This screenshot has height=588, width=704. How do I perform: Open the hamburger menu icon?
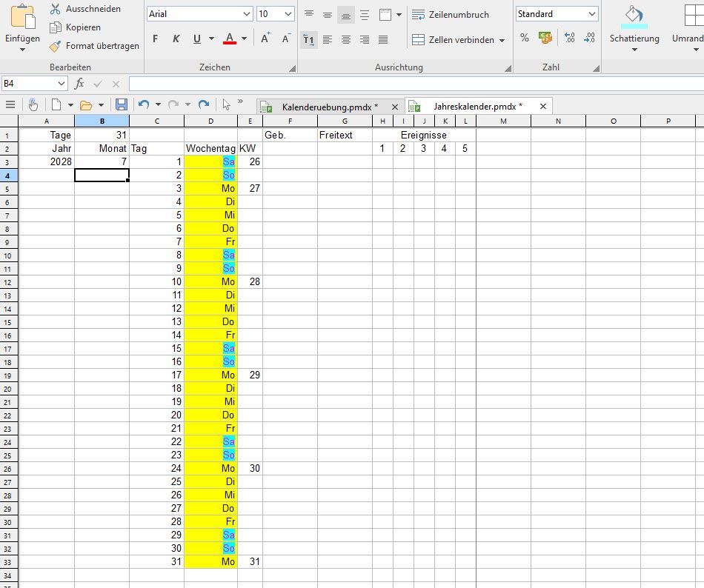click(x=10, y=105)
